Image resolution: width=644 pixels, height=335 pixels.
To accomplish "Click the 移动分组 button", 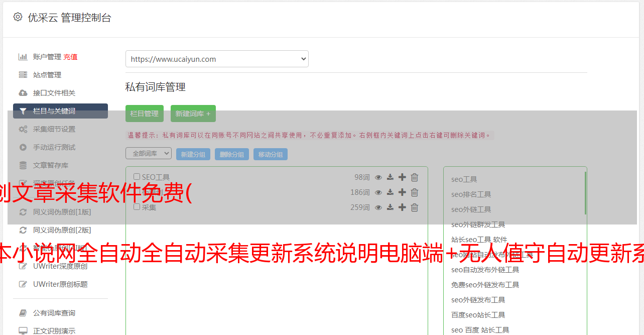I will coord(271,154).
